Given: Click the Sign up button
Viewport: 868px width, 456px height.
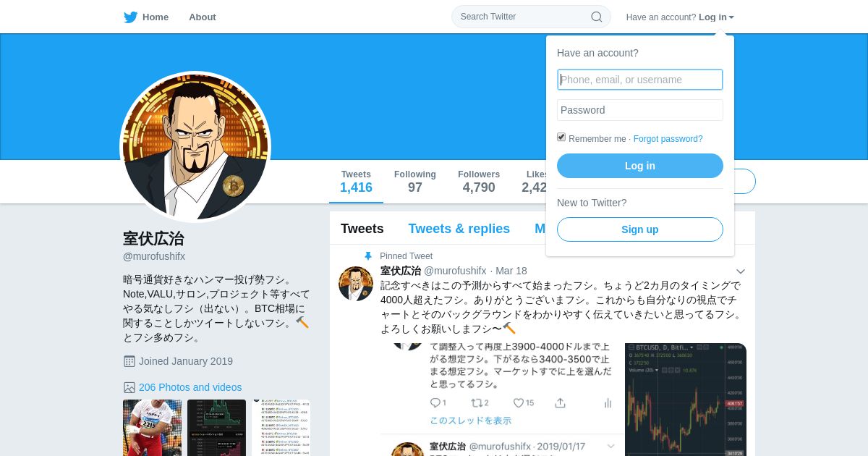Looking at the screenshot, I should point(640,229).
